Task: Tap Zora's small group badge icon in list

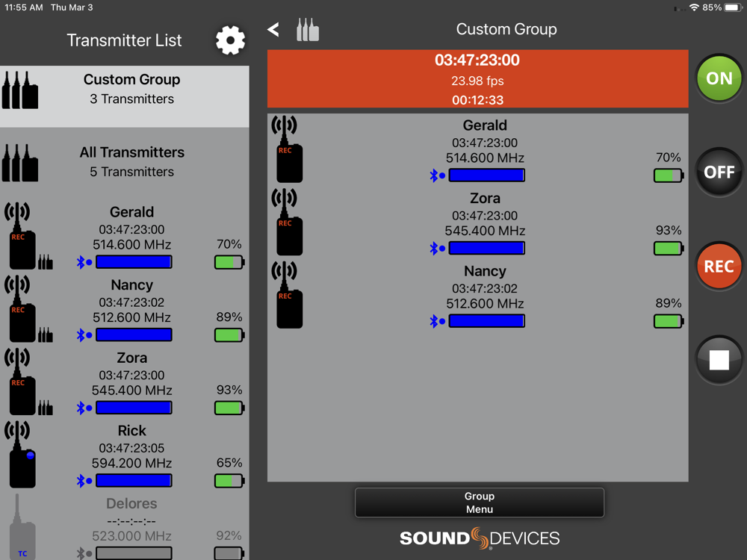Action: coord(46,407)
